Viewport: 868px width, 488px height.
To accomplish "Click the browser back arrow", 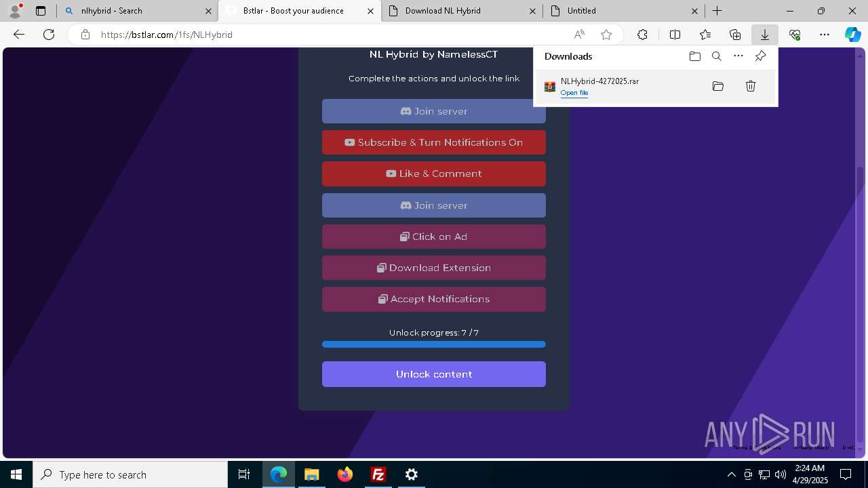I will point(19,35).
